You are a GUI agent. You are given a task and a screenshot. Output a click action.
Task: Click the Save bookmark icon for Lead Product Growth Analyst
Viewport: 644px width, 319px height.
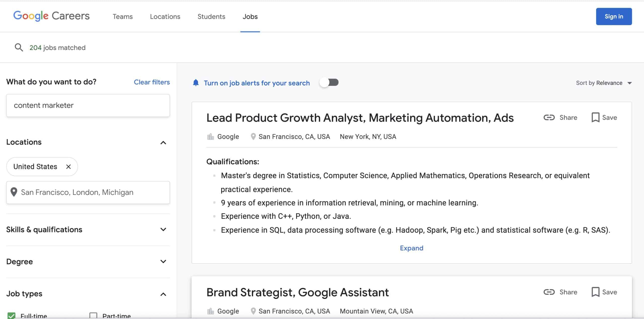coord(595,117)
